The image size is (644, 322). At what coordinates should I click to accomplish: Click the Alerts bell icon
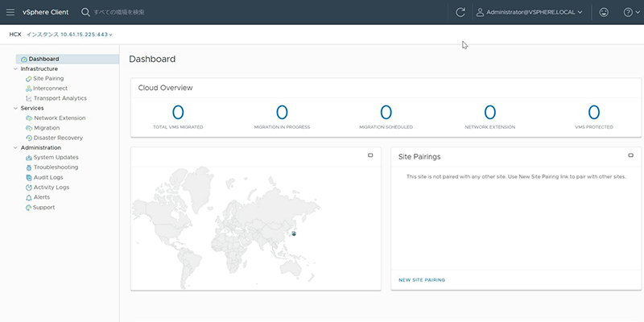click(29, 197)
